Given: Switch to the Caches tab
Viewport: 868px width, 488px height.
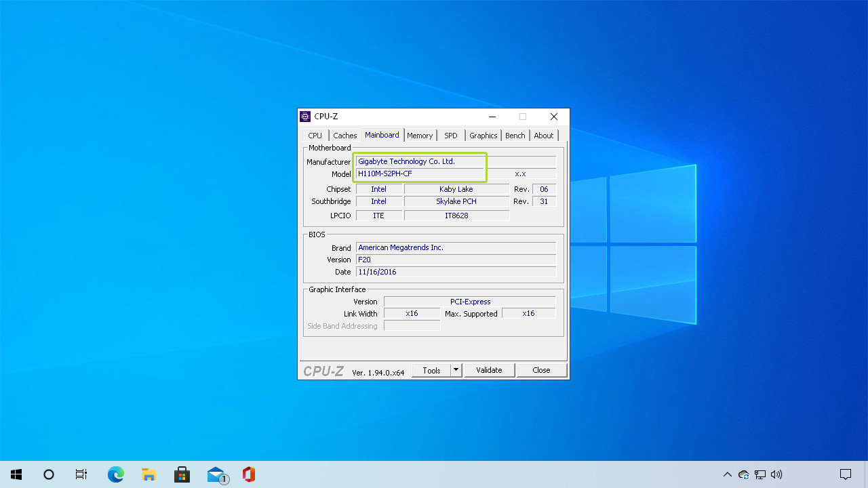Looking at the screenshot, I should pyautogui.click(x=345, y=136).
